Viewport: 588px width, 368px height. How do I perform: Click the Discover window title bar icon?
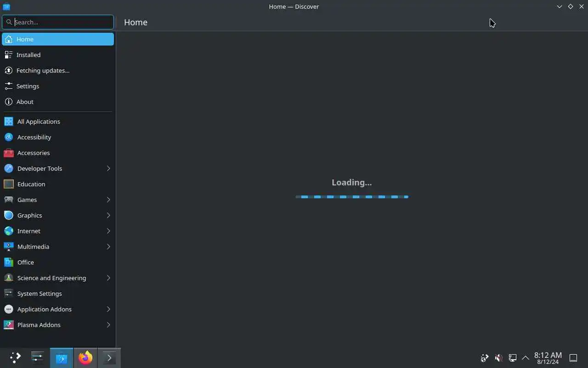[x=6, y=6]
